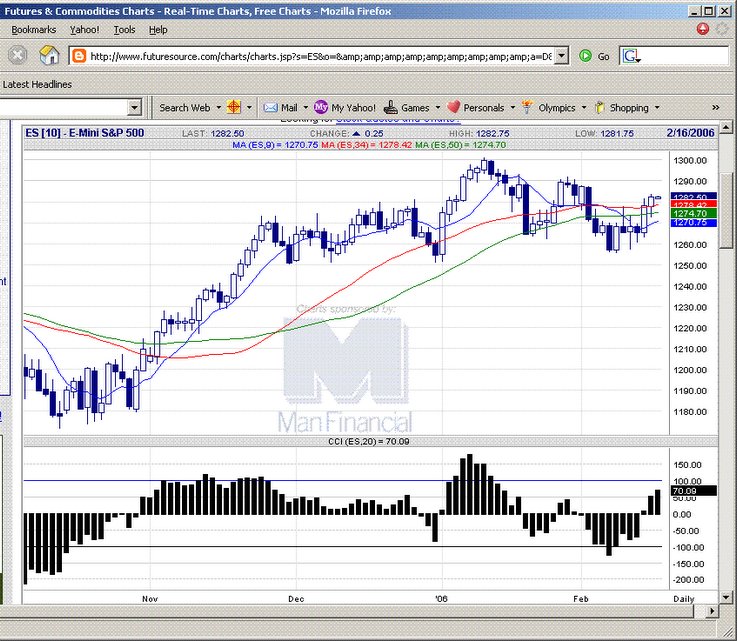This screenshot has width=737, height=641.
Task: Click the MA (ES,50) = 1274.70 label
Action: coord(461,145)
